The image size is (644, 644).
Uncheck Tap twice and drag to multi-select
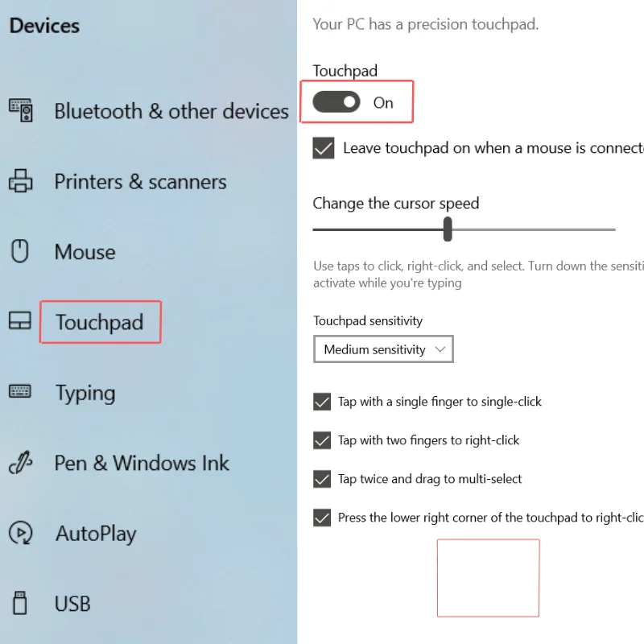click(322, 479)
